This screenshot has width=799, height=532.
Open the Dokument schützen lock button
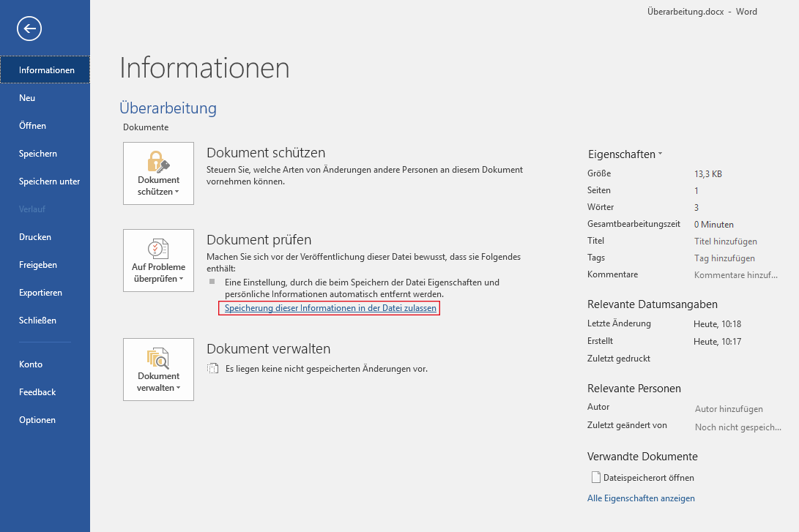[x=158, y=173]
